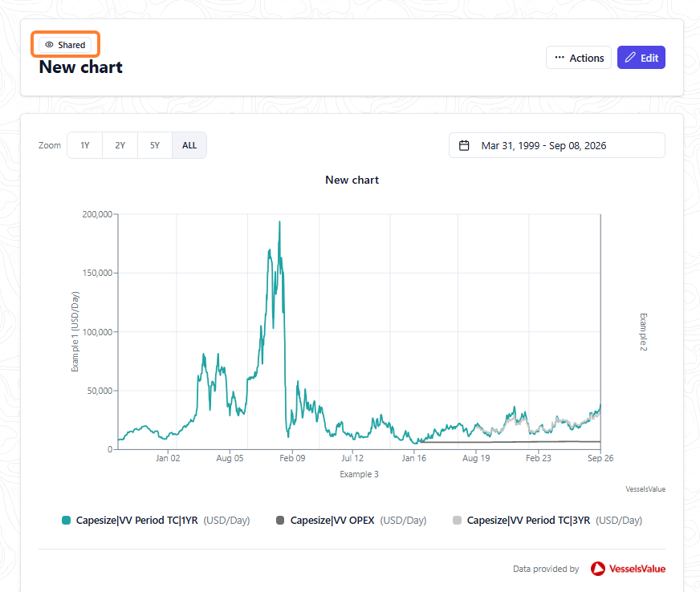The height and width of the screenshot is (592, 700).
Task: Open the date range picker field
Action: point(556,145)
